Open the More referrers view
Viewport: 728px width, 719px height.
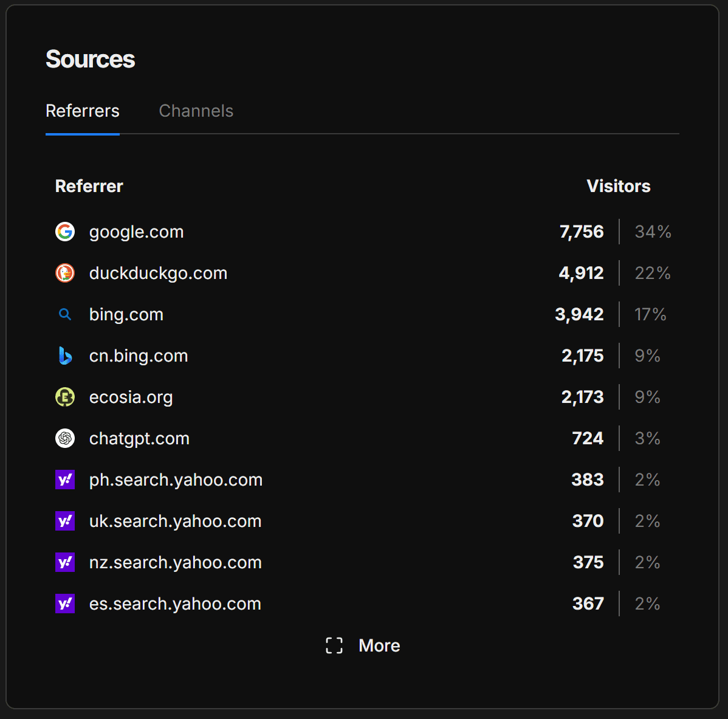coord(379,645)
